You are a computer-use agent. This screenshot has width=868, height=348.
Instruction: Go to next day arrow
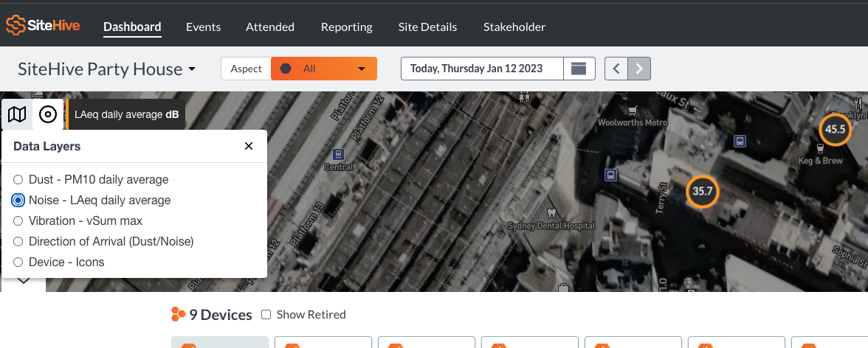[x=639, y=69]
